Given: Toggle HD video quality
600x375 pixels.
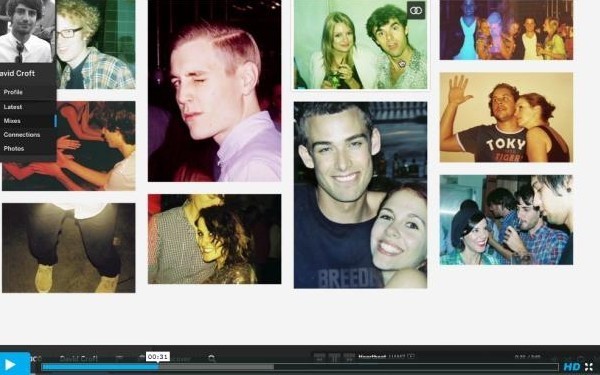Looking at the screenshot, I should point(572,367).
